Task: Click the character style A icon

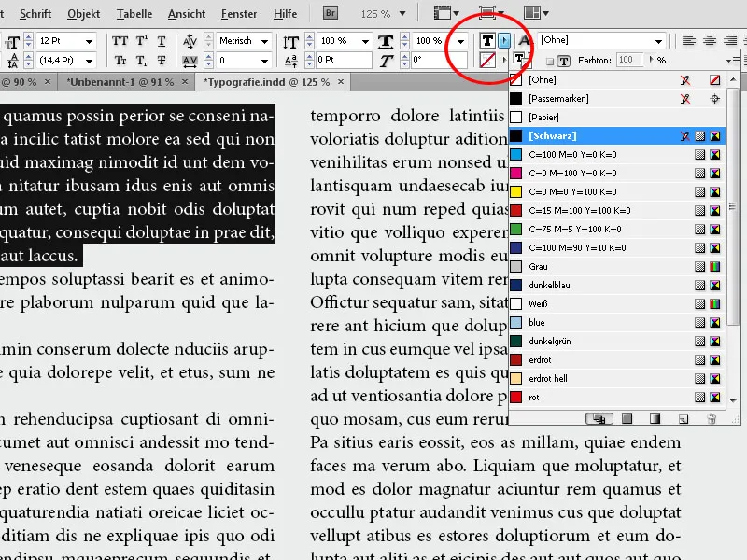Action: pos(525,40)
